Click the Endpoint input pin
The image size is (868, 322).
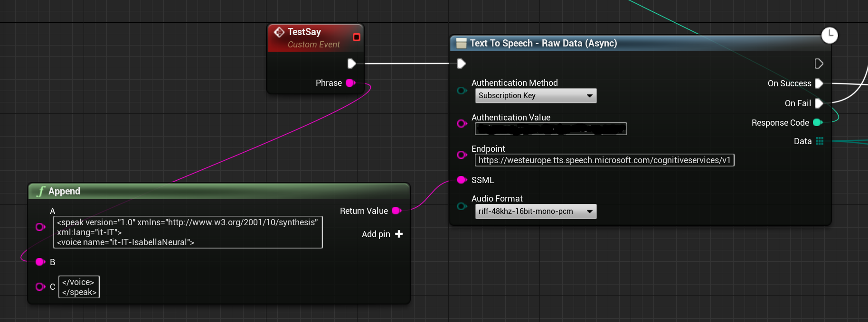[x=462, y=155]
